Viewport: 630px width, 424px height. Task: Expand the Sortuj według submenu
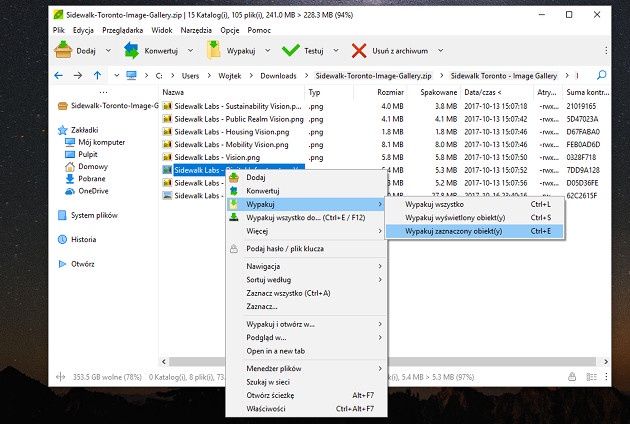point(307,280)
